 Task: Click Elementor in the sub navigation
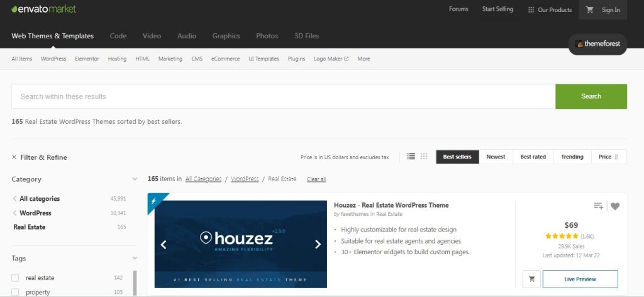(x=87, y=59)
